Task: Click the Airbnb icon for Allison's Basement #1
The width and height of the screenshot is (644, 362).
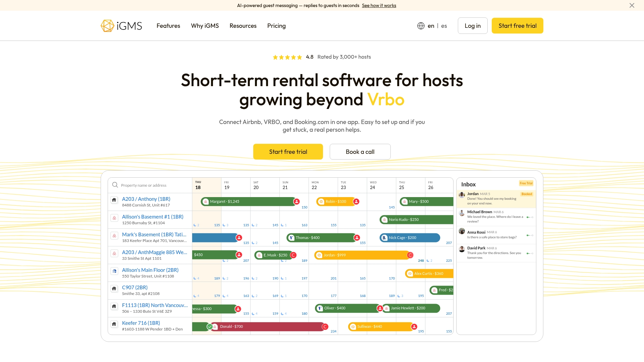Action: tap(114, 218)
